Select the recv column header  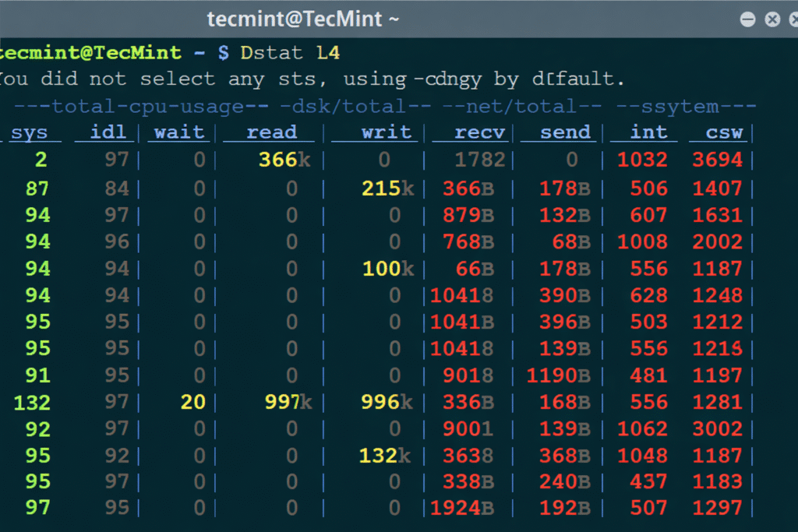coord(480,132)
